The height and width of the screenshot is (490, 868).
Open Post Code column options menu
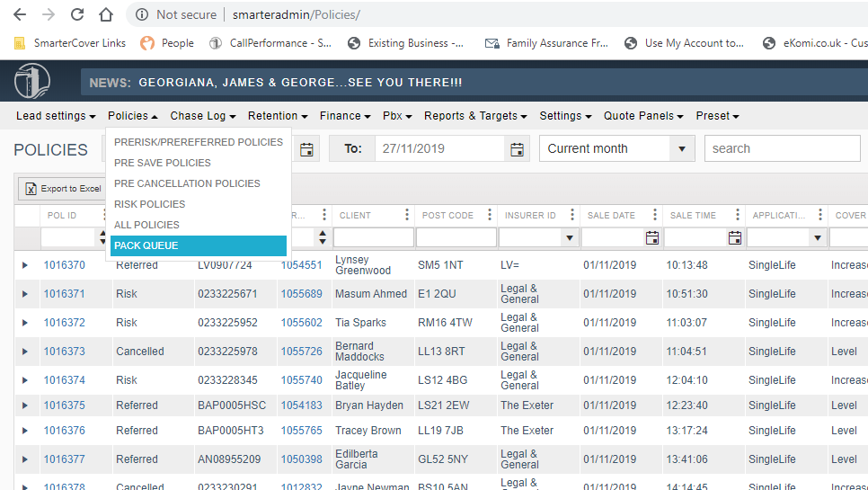pos(490,215)
